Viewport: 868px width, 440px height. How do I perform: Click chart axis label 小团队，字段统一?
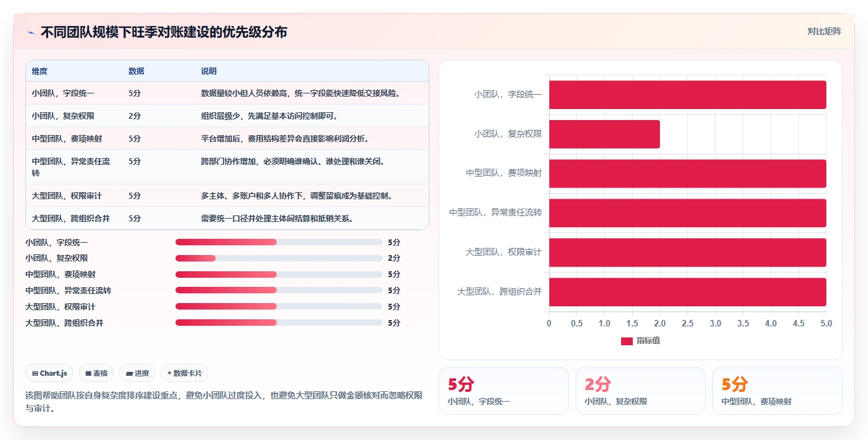pos(508,95)
